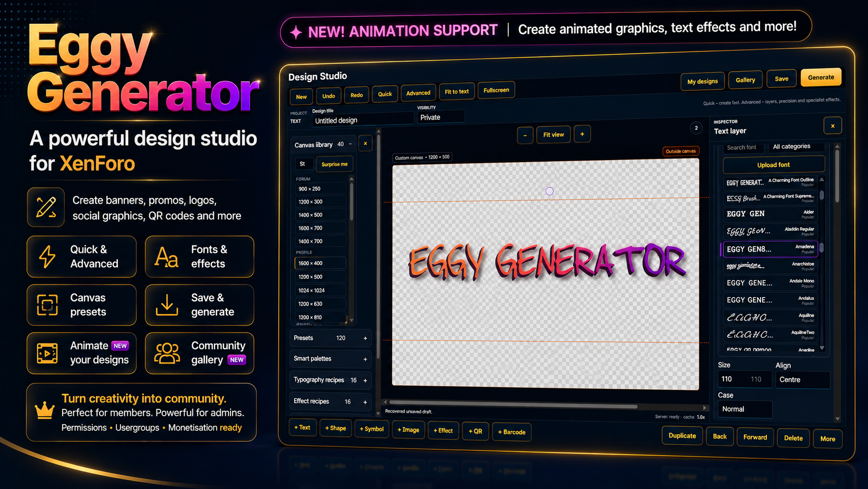868x489 pixels.
Task: Open the Gallery
Action: click(x=745, y=80)
